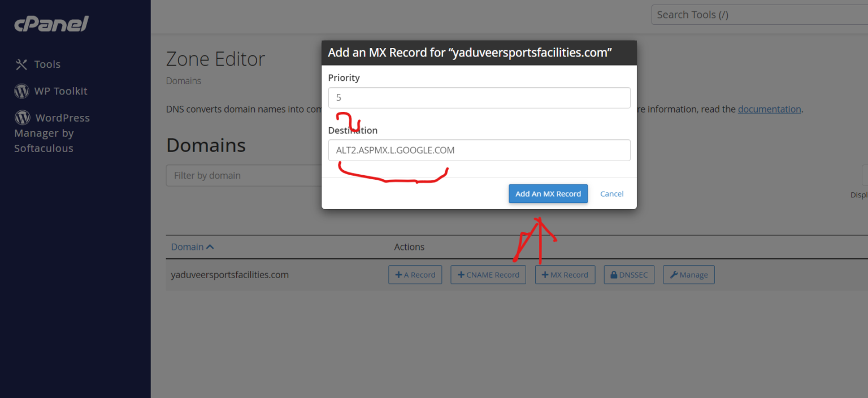The height and width of the screenshot is (398, 868).
Task: Click the WP Toolkit WordPress icon
Action: (x=21, y=90)
